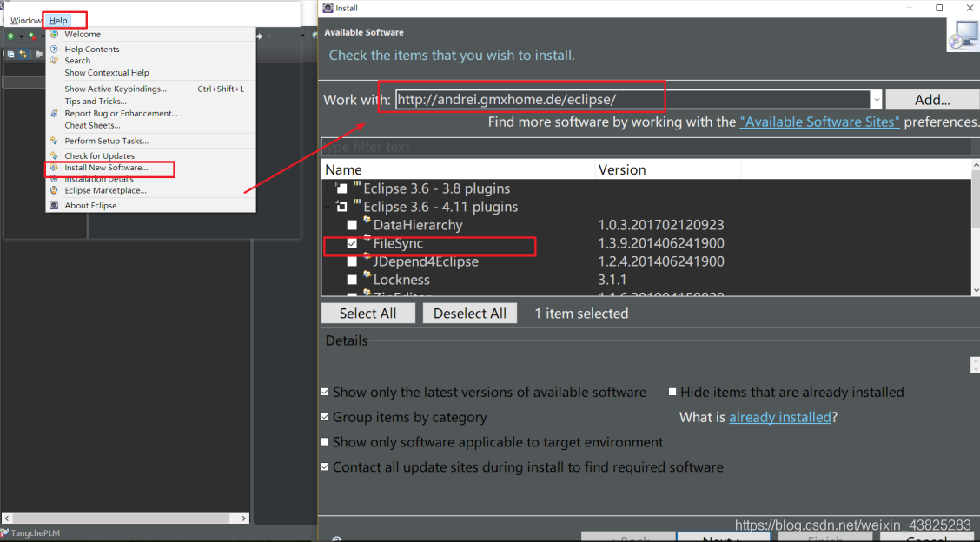Disable Contact all update sites during install
The image size is (980, 542).
(325, 467)
